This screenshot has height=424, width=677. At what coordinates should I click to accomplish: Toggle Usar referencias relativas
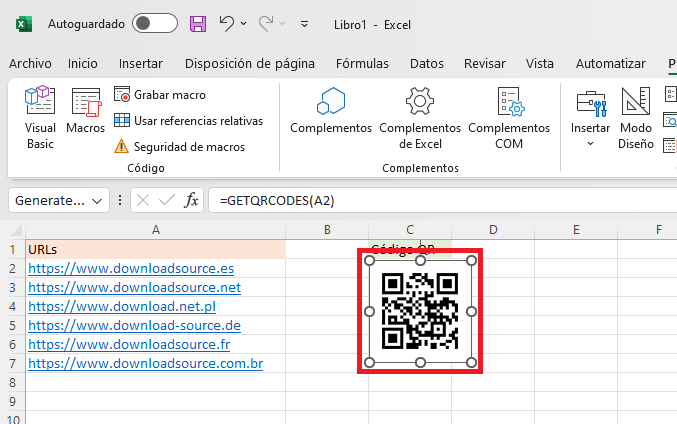tap(188, 120)
